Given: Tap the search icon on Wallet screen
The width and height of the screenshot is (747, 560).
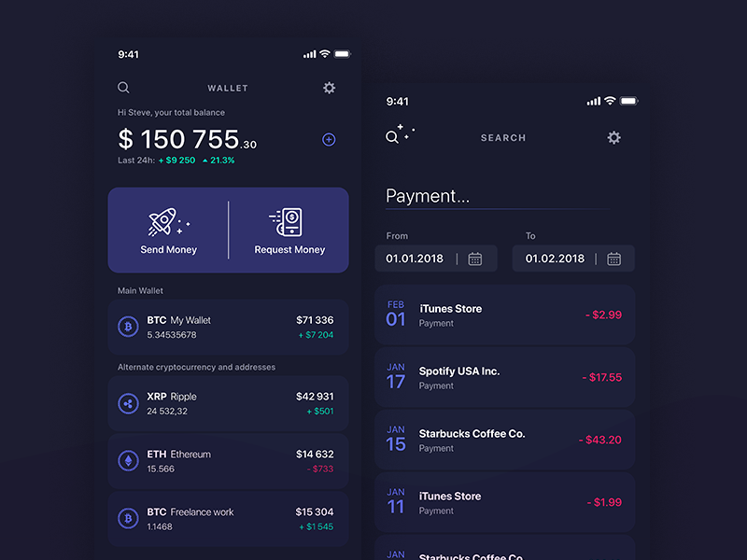Looking at the screenshot, I should pos(123,88).
